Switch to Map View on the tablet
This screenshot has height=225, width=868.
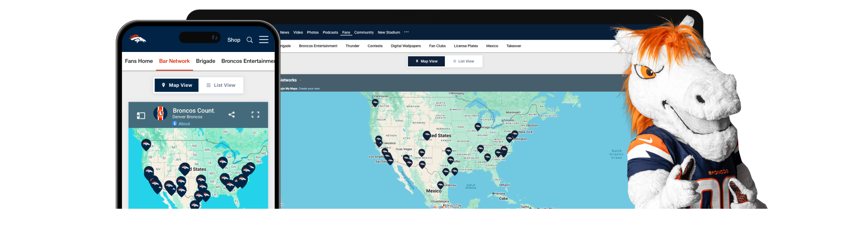click(426, 61)
